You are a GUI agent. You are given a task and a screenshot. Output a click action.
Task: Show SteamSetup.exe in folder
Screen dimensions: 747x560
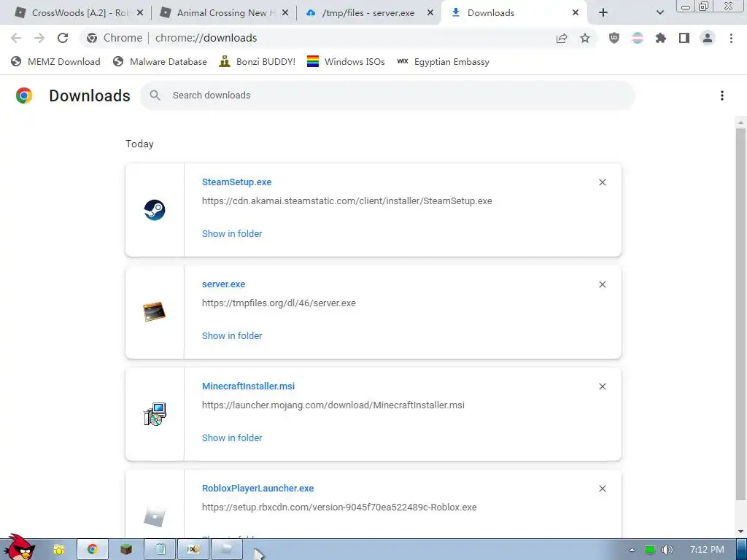(x=232, y=234)
